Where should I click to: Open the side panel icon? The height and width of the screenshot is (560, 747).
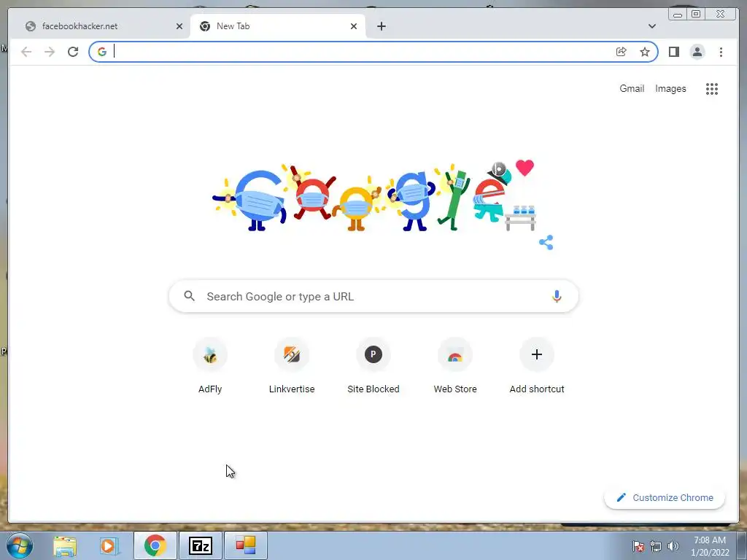[673, 52]
